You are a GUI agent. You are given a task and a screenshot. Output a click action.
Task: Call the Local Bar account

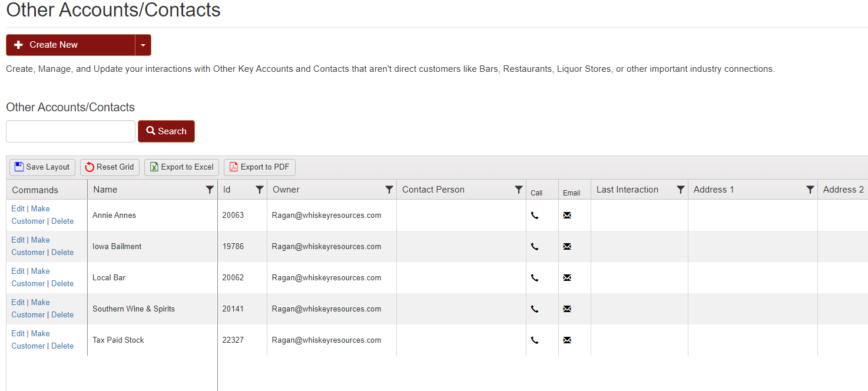tap(535, 278)
